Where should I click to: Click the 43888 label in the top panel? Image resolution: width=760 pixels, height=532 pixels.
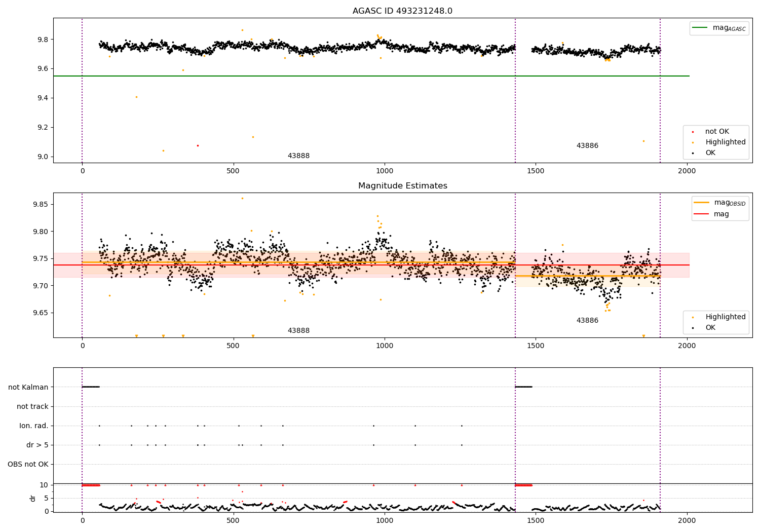click(x=298, y=156)
